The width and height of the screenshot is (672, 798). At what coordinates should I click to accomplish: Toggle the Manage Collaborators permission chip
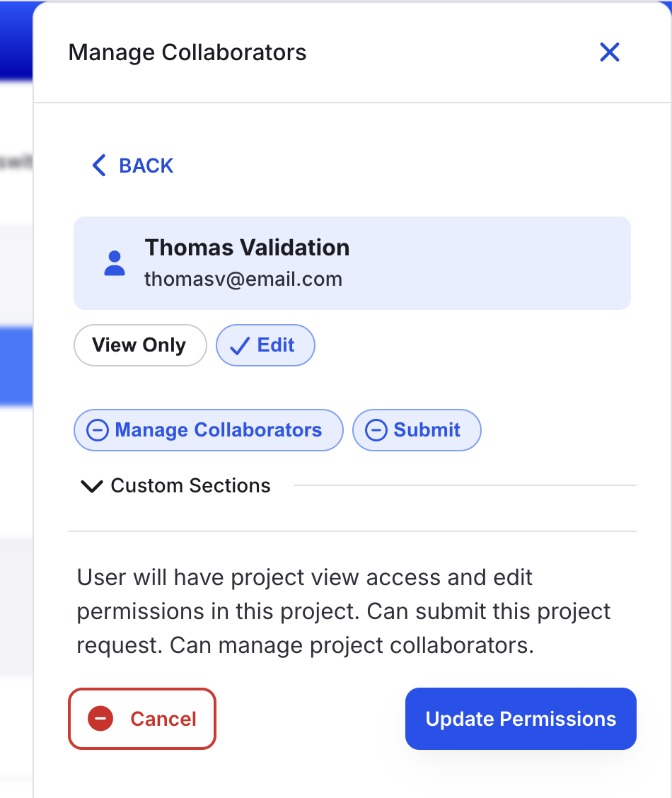click(209, 430)
